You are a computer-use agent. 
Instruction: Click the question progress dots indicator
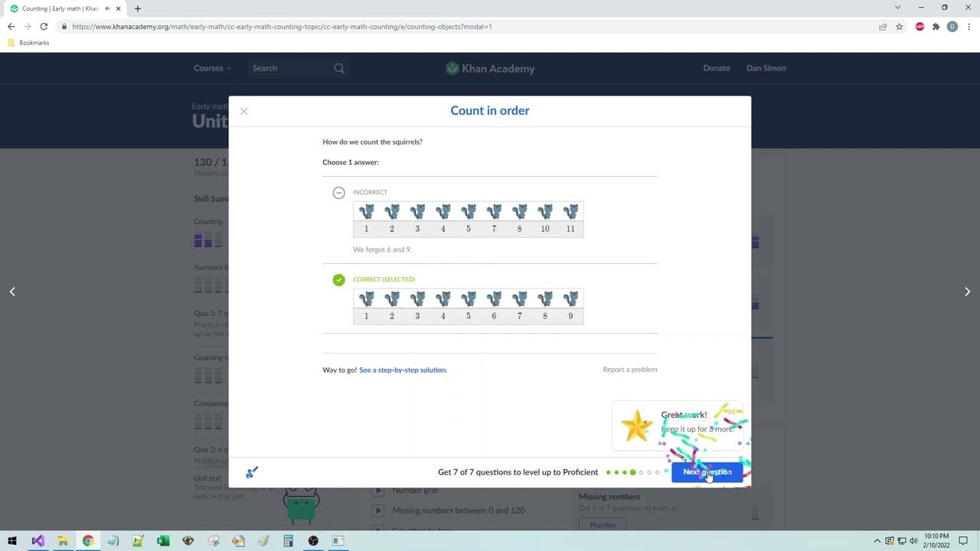tap(632, 473)
